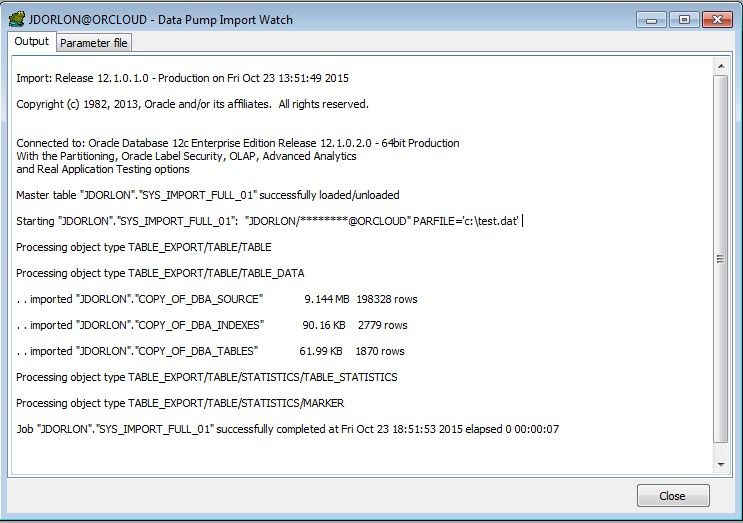Click the 'Starting' PARFILE='c:\test.dat' line

point(268,221)
